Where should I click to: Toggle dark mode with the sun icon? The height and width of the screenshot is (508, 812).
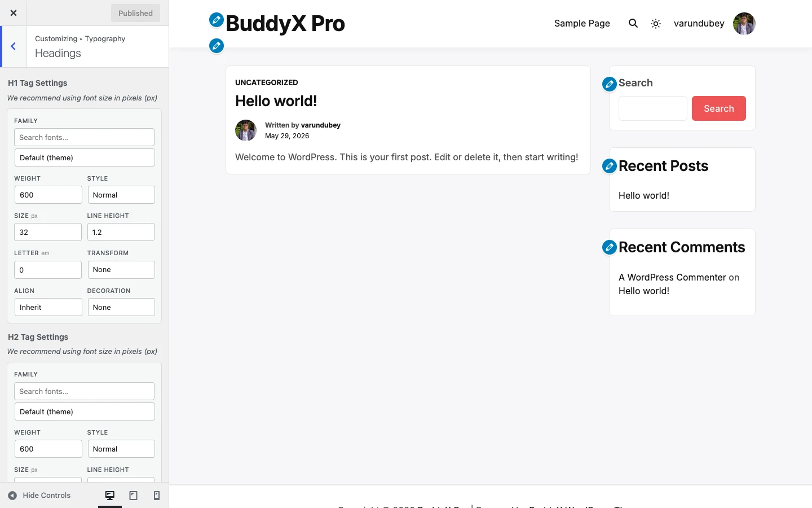[x=656, y=24]
